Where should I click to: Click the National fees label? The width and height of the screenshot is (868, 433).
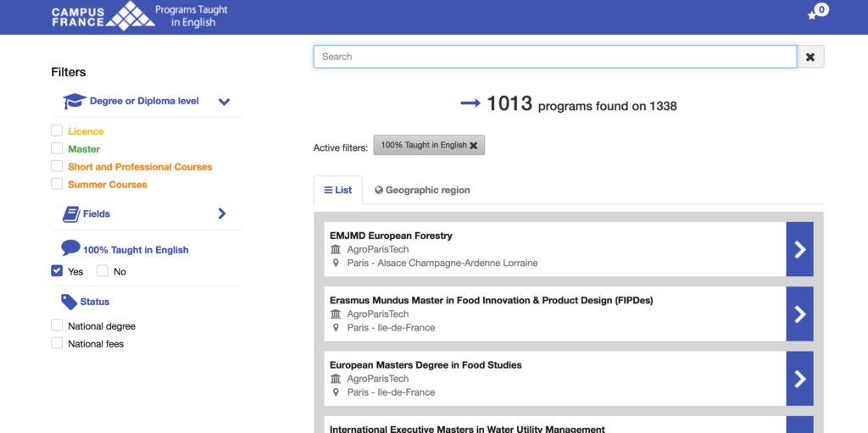96,344
